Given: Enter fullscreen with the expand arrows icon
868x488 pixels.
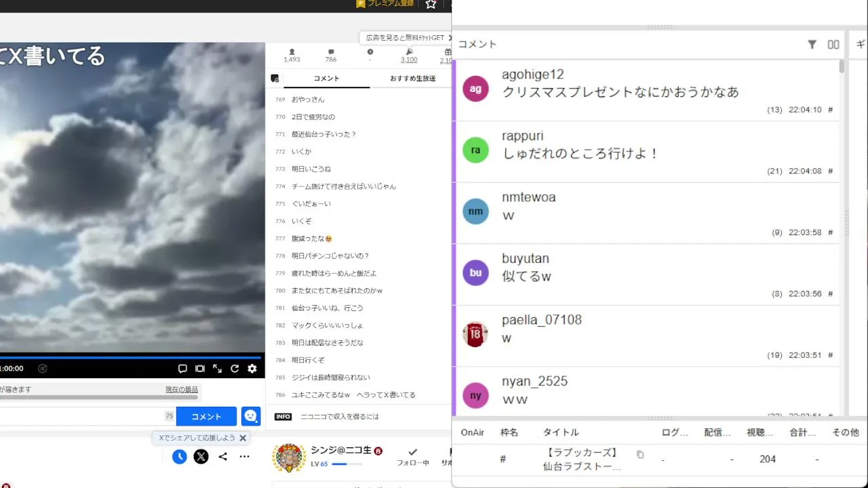Looking at the screenshot, I should (x=217, y=369).
